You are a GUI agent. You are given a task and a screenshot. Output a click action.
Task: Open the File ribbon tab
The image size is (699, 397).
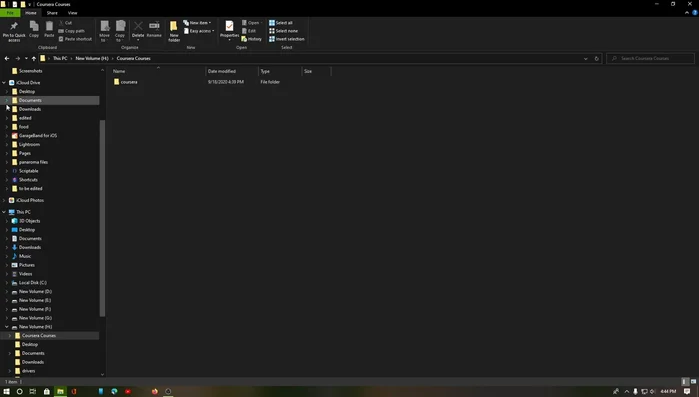click(x=10, y=13)
